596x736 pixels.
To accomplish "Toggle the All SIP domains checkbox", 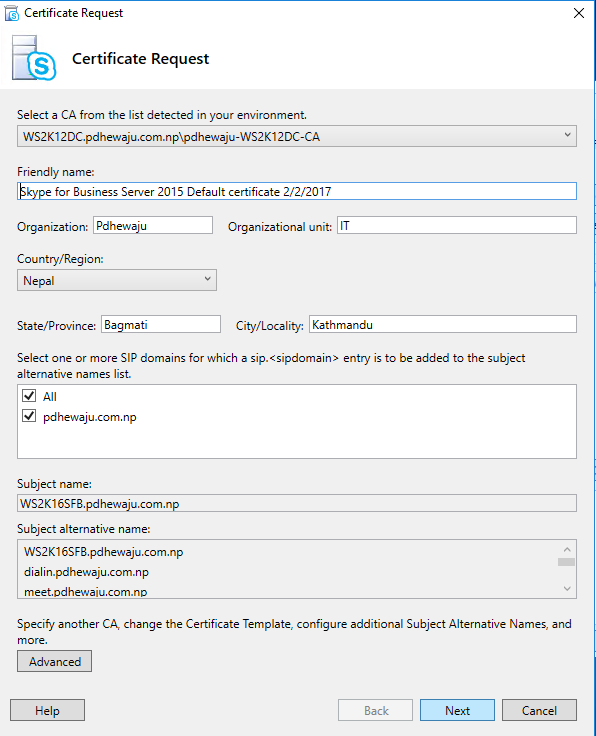I will pyautogui.click(x=29, y=396).
